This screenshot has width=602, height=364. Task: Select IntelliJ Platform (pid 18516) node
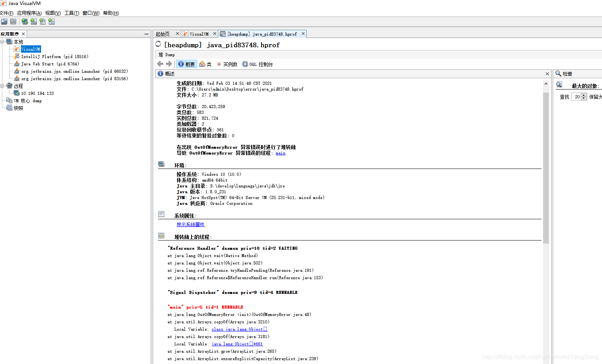[x=55, y=56]
